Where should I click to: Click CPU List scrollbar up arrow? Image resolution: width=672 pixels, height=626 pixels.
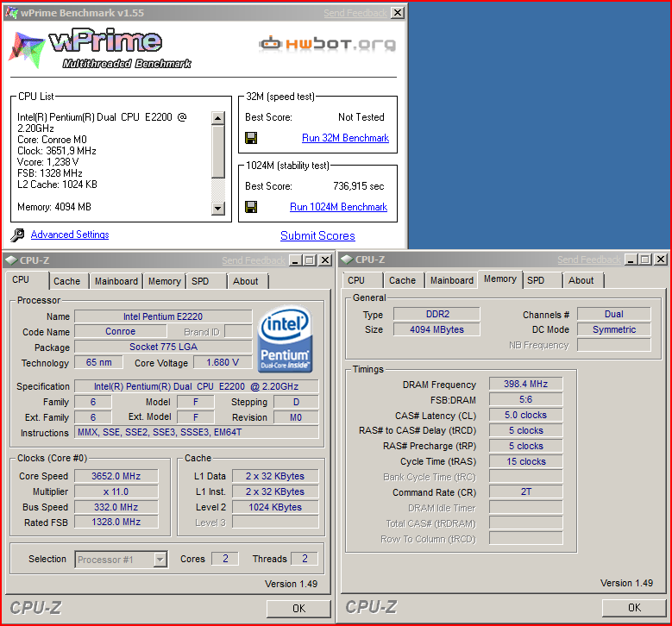pyautogui.click(x=218, y=118)
